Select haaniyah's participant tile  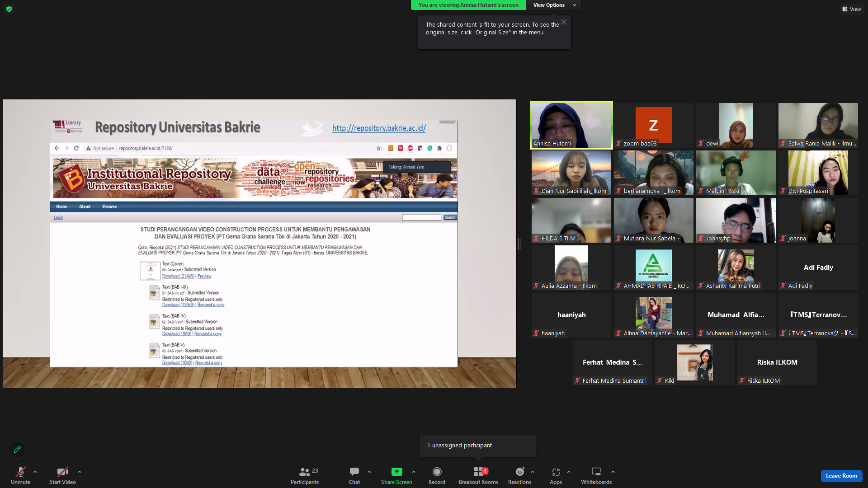[571, 315]
